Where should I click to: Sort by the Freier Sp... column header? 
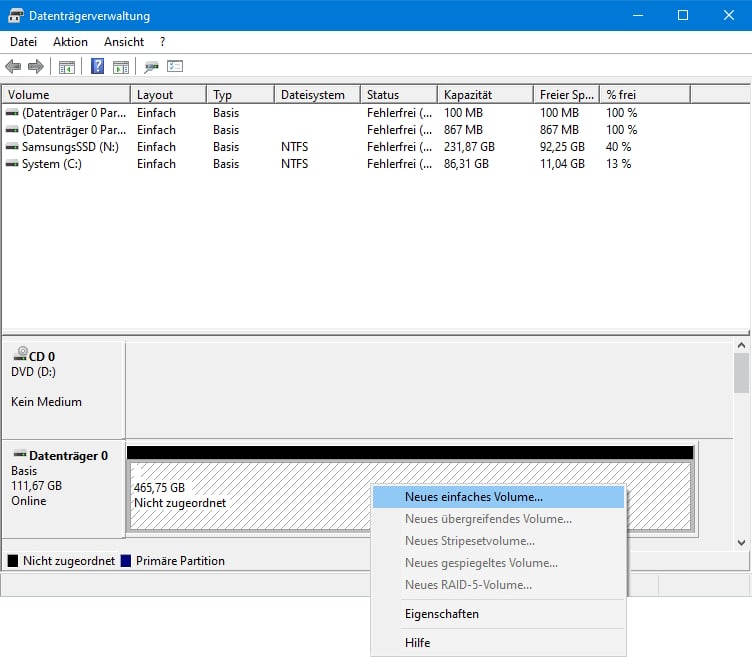click(566, 94)
